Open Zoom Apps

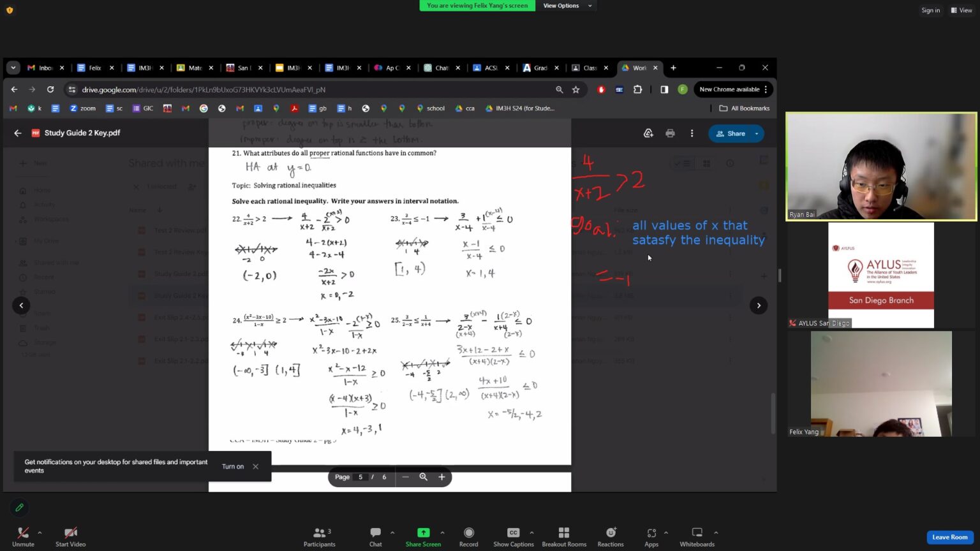click(x=651, y=537)
